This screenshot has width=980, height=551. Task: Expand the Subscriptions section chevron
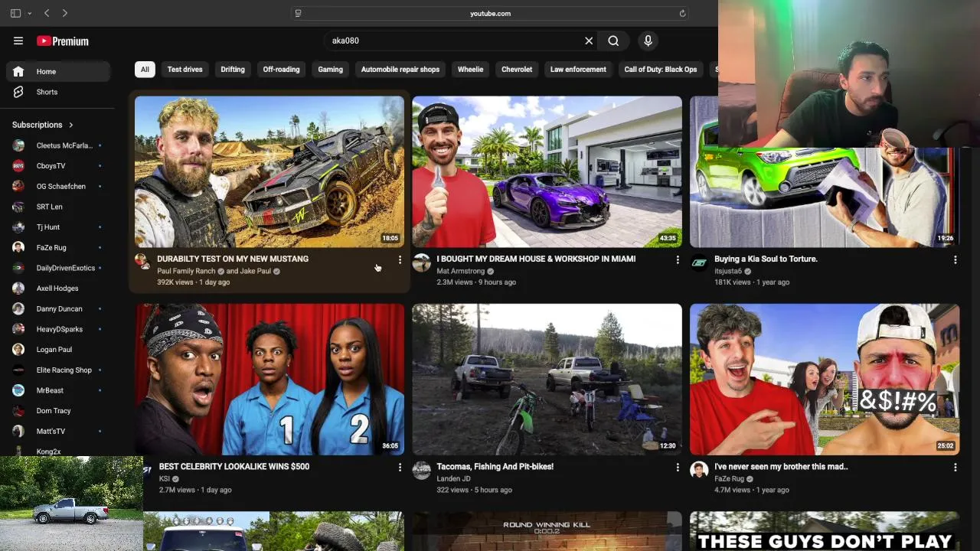[x=71, y=125]
